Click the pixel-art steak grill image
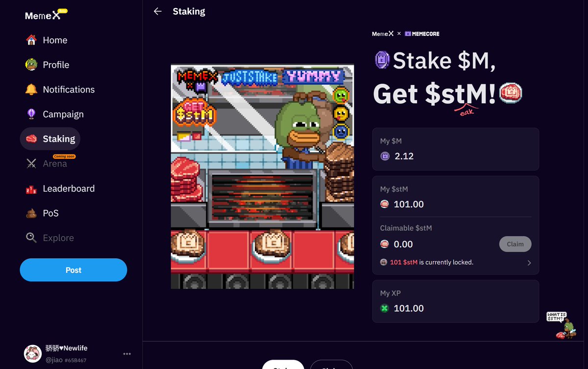588x369 pixels. (262, 176)
